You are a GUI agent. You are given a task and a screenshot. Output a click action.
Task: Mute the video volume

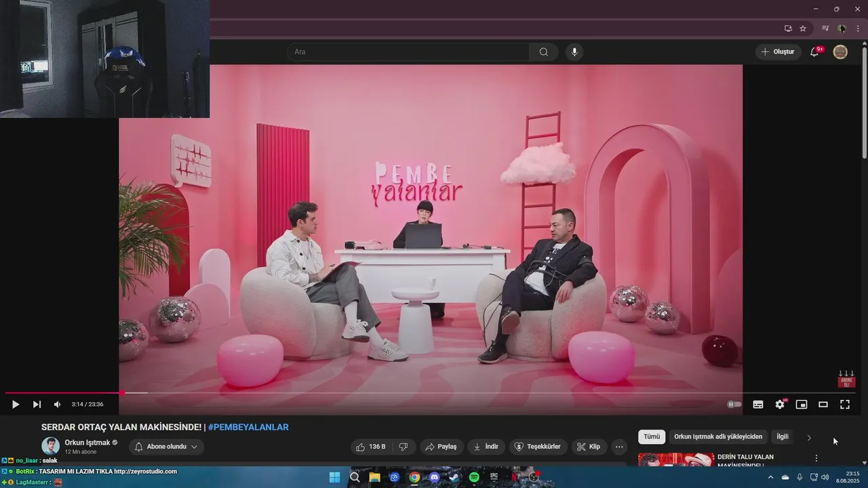pyautogui.click(x=58, y=405)
